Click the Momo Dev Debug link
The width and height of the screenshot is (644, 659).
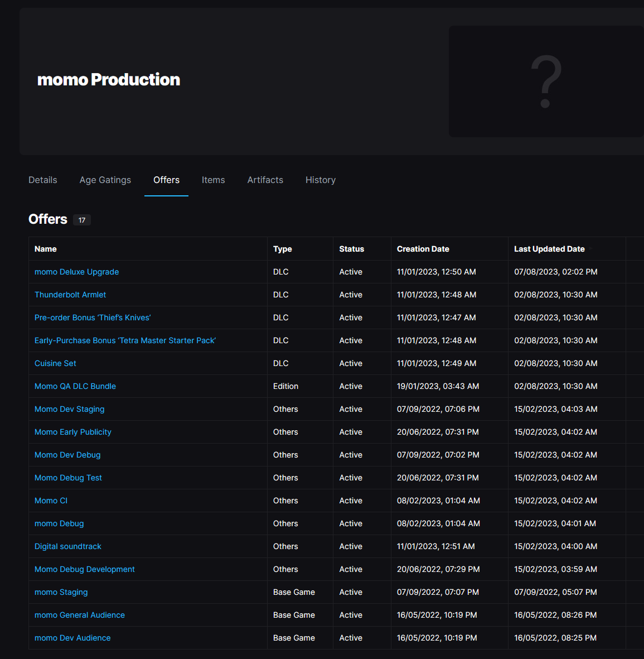67,455
